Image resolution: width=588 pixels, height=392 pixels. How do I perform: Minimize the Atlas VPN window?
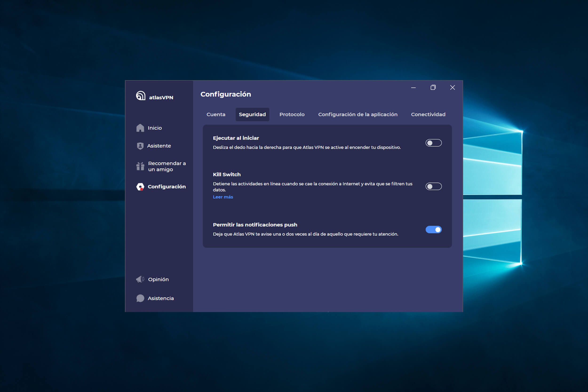[413, 87]
